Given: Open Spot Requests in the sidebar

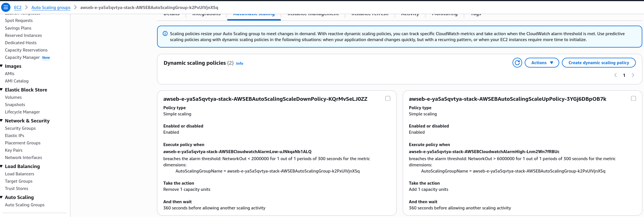Looking at the screenshot, I should coord(19,21).
